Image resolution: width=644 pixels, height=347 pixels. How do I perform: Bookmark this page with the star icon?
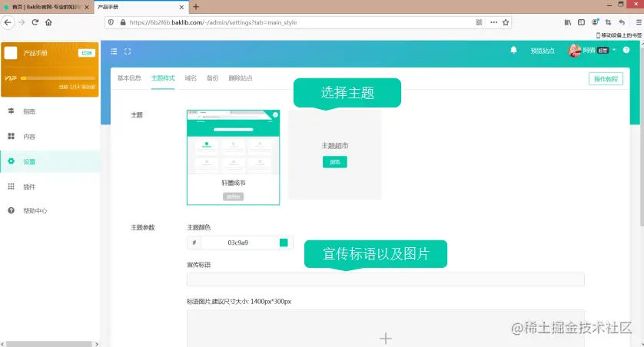coord(506,22)
